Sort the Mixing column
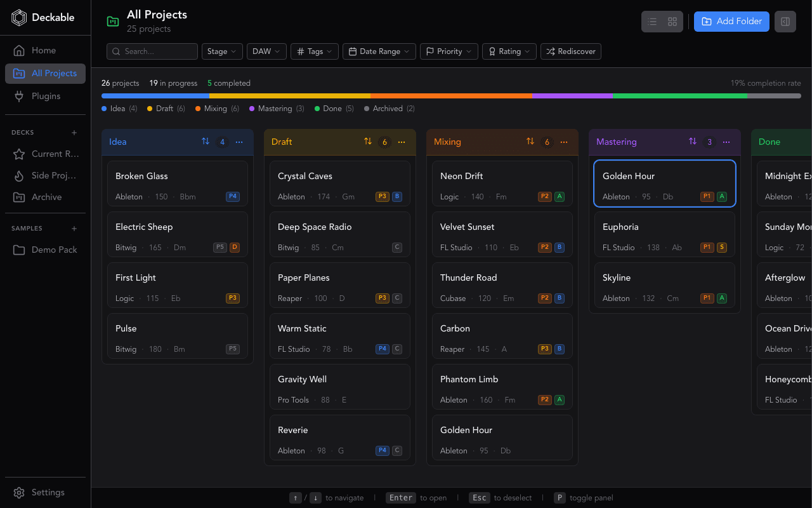The image size is (812, 508). 530,142
